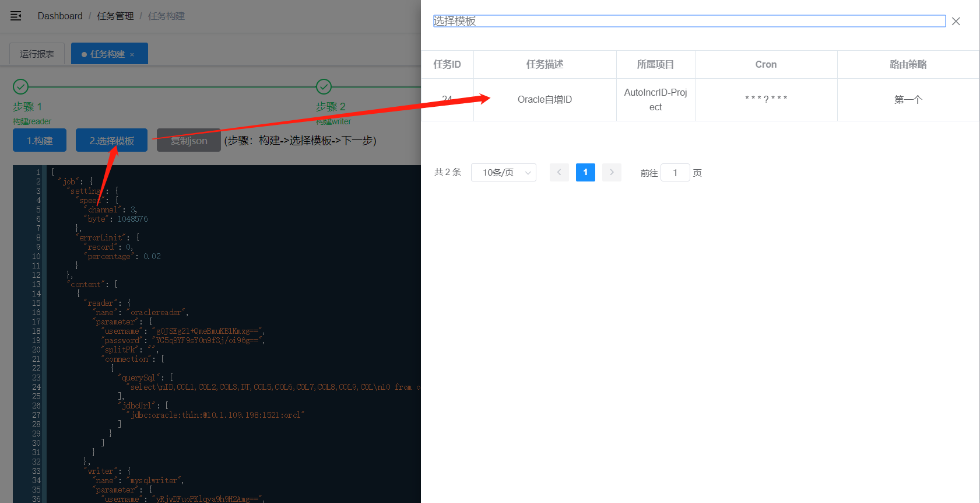
Task: Open the 10条/页 page size dropdown
Action: [504, 172]
